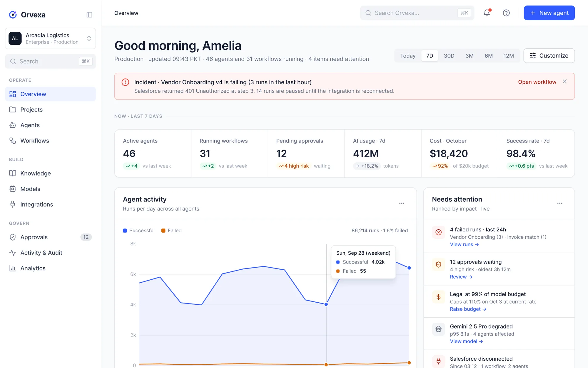
Task: Click Raise budget link
Action: [468, 309]
